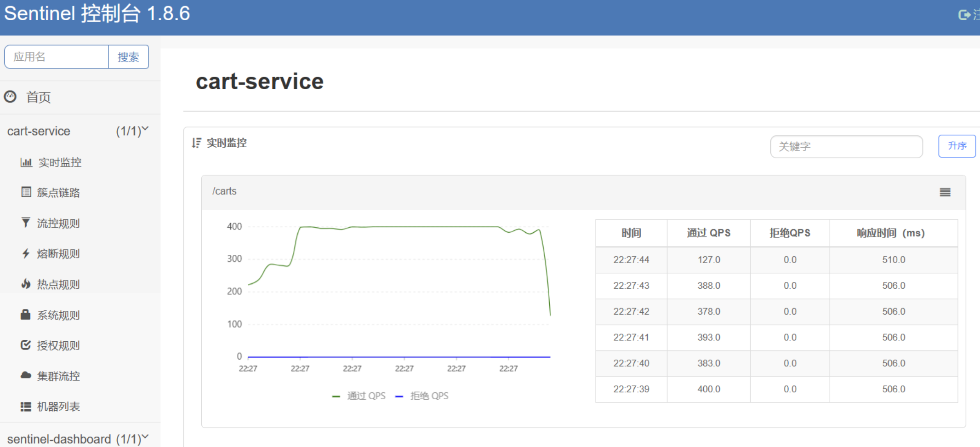Click the 127.0 QPS value
The width and height of the screenshot is (980, 447).
[x=709, y=260]
